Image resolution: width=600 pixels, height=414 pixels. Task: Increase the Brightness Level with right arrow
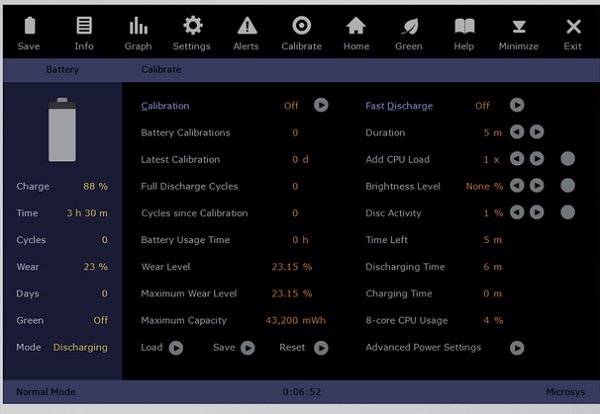pyautogui.click(x=537, y=186)
